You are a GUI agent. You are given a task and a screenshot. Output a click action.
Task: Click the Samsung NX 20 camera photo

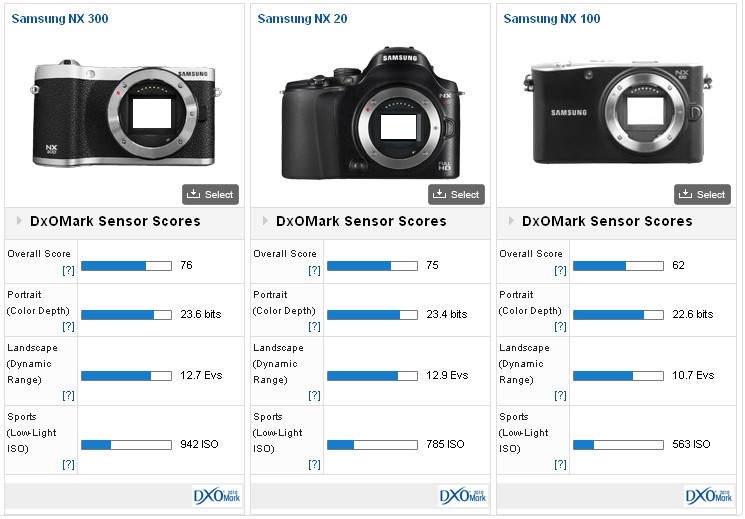tap(372, 113)
